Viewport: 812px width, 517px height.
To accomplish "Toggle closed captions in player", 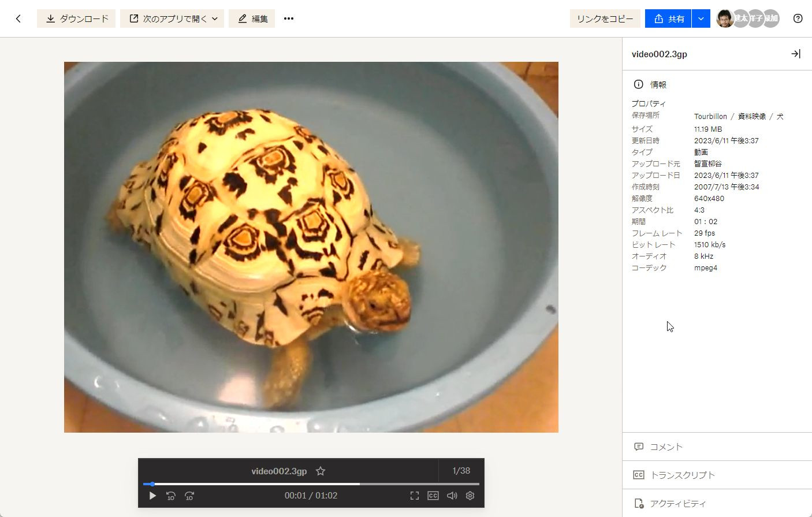I will click(x=433, y=496).
